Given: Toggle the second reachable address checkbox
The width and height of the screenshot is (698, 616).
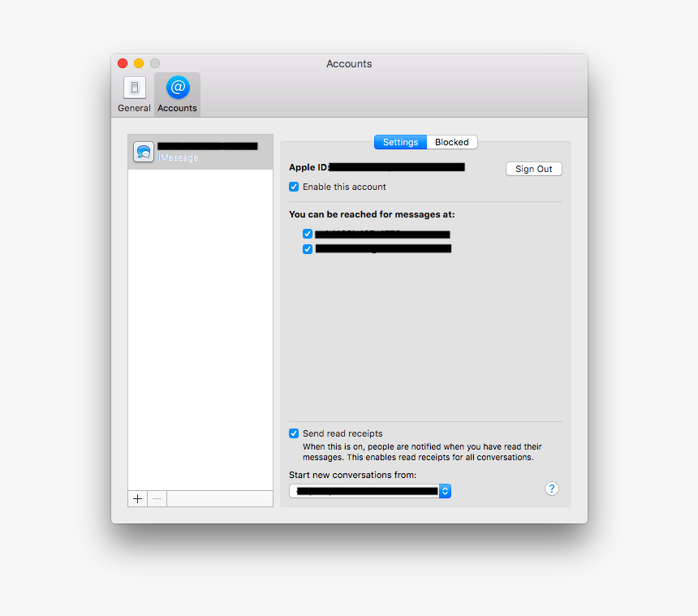Looking at the screenshot, I should (x=308, y=249).
